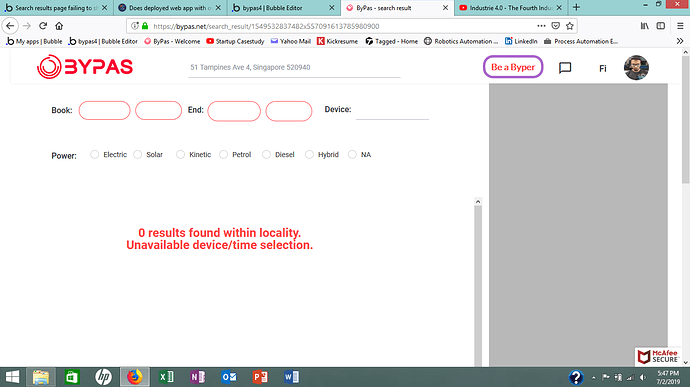Open the page actions three-dot menu
Image resolution: width=690 pixels, height=387 pixels.
[x=541, y=26]
